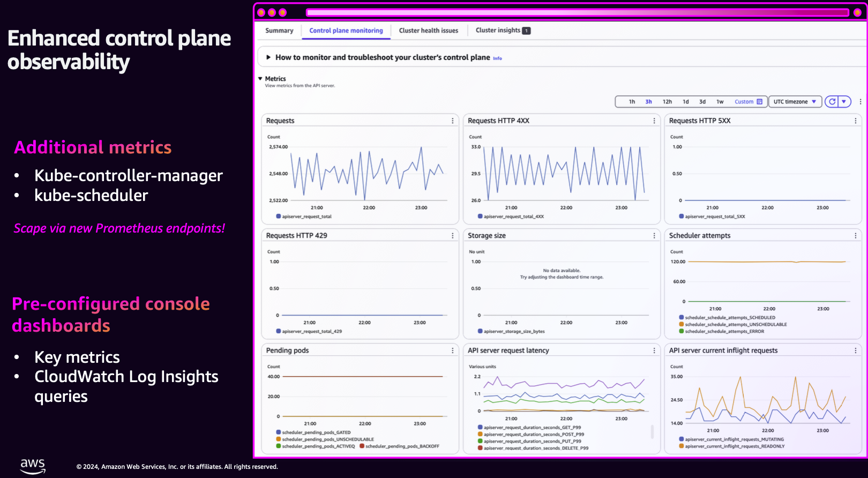Viewport: 868px width, 478px height.
Task: Toggle scheduler_pending_pods_GATED legend entry
Action: coord(313,432)
